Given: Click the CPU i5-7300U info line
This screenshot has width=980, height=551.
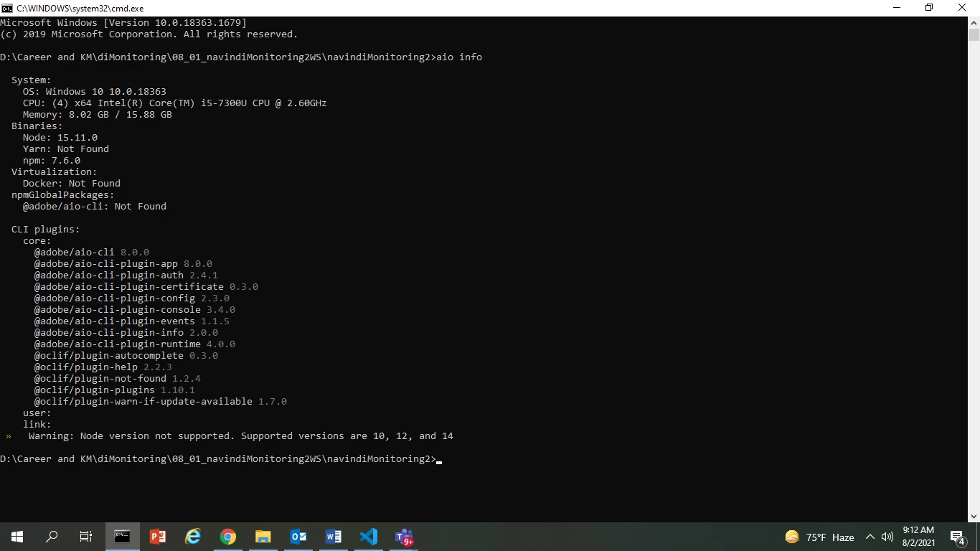Looking at the screenshot, I should tap(175, 103).
